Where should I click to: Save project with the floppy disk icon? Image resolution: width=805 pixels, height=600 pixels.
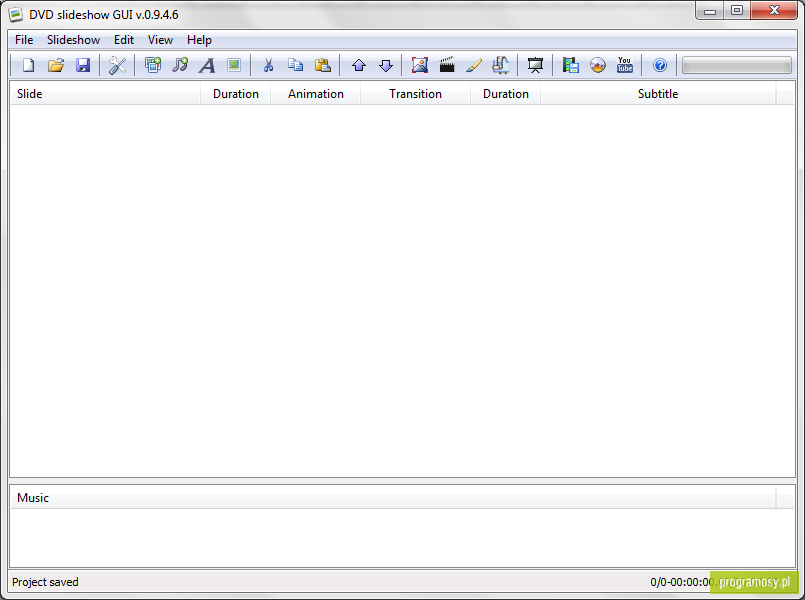click(x=83, y=65)
